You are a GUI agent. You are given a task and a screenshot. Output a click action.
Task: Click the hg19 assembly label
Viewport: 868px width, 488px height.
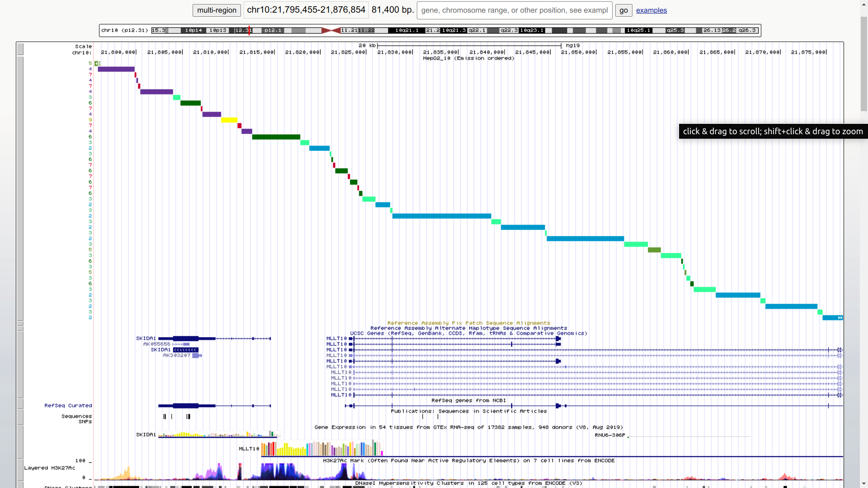pyautogui.click(x=573, y=46)
